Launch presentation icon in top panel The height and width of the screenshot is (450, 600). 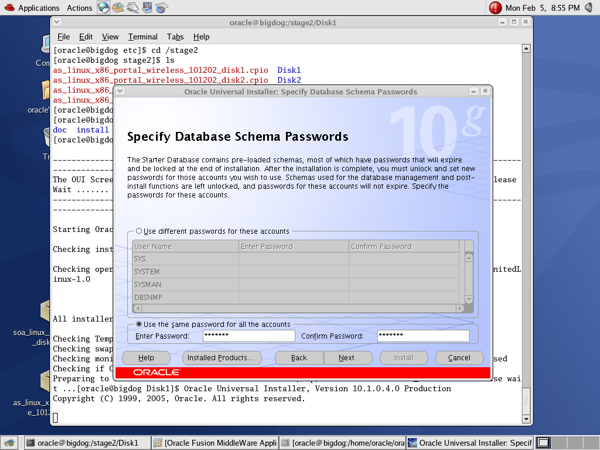[x=147, y=7]
